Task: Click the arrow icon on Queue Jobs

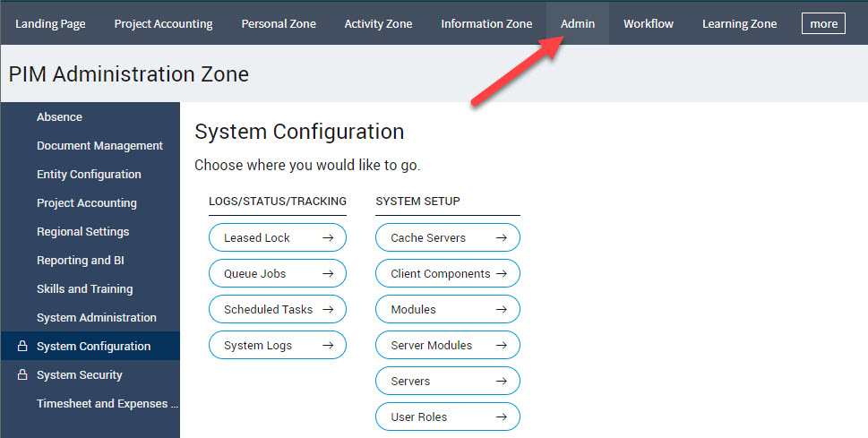Action: [x=328, y=273]
